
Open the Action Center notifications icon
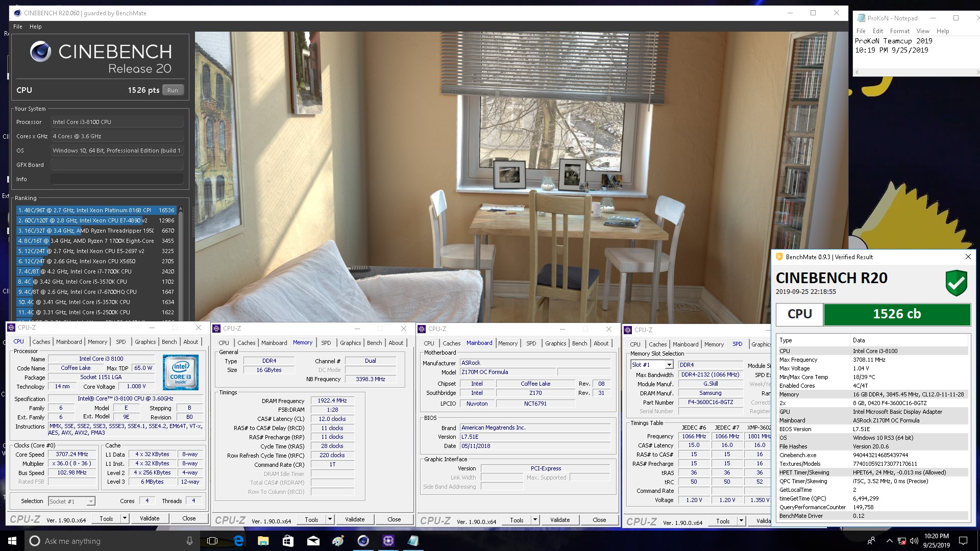[x=963, y=541]
